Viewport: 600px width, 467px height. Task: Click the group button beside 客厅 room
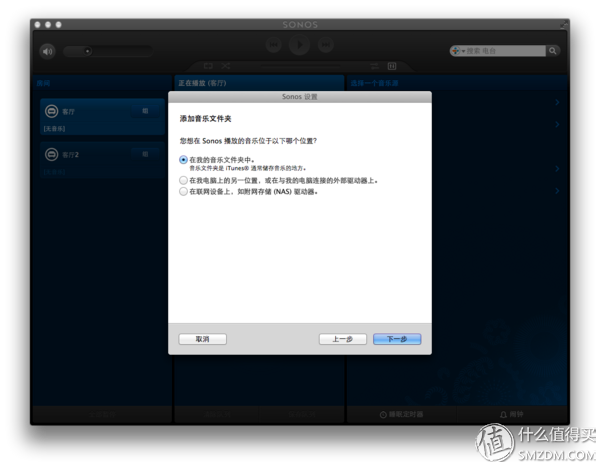146,110
